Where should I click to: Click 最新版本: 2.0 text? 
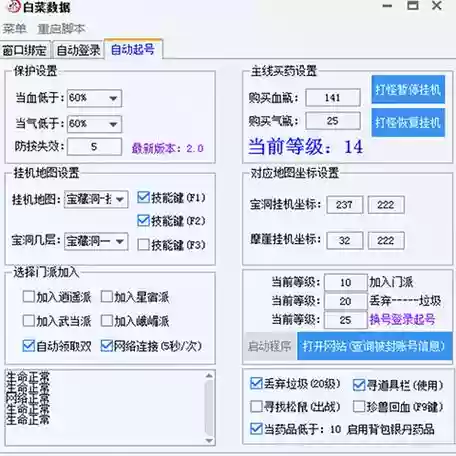click(168, 148)
